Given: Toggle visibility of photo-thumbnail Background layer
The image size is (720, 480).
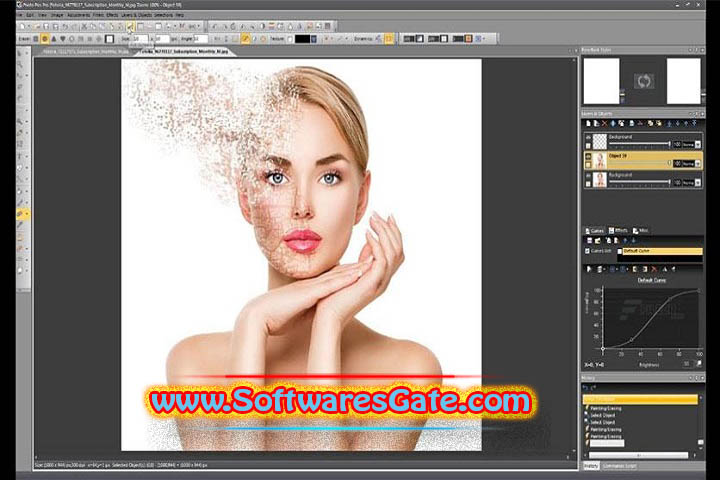Looking at the screenshot, I should pyautogui.click(x=588, y=175).
